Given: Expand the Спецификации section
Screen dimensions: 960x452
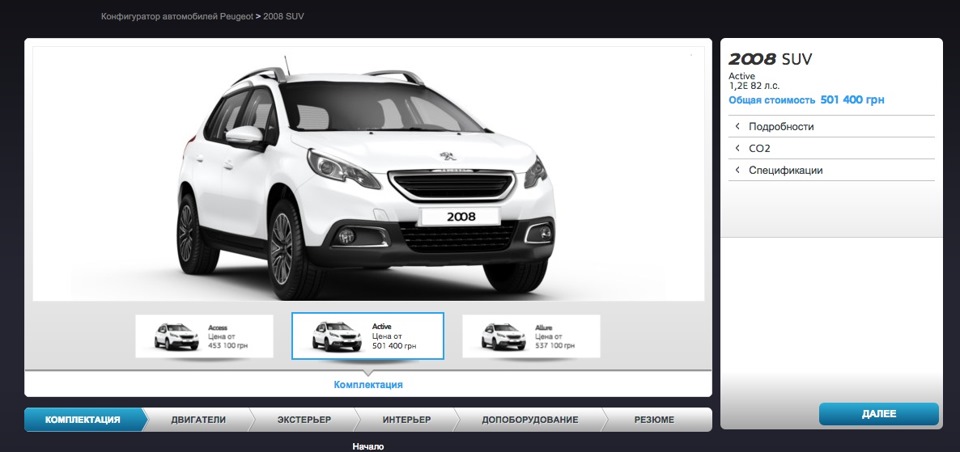Looking at the screenshot, I should pos(831,170).
